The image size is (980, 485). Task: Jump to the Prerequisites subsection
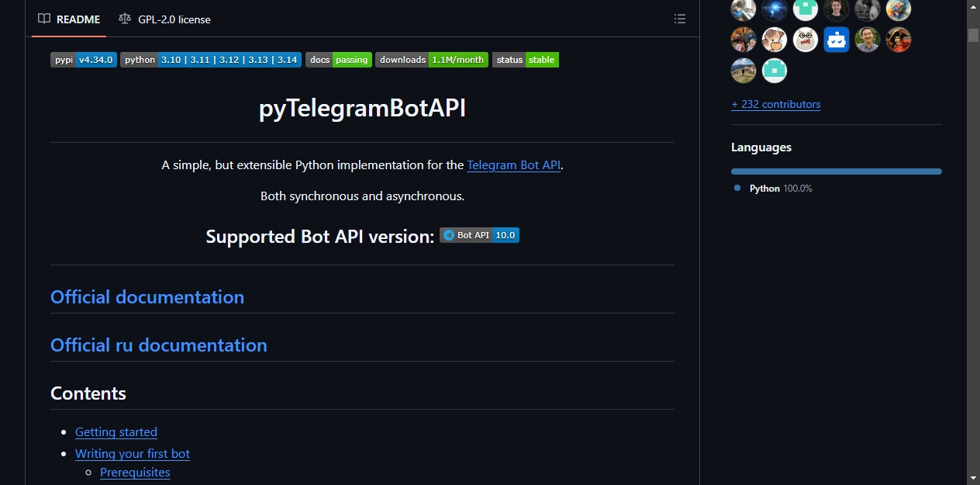click(135, 473)
